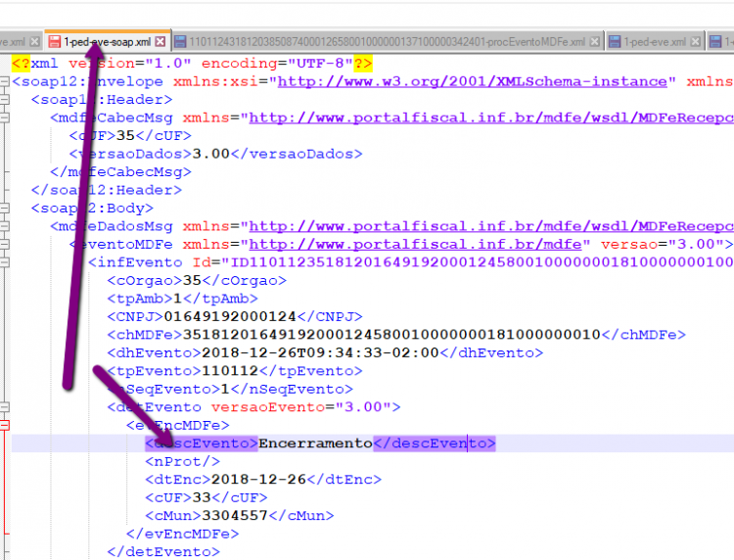This screenshot has height=560, width=734.
Task: Click the save icon on 1-ped-eve.xml tab
Action: pyautogui.click(x=615, y=42)
